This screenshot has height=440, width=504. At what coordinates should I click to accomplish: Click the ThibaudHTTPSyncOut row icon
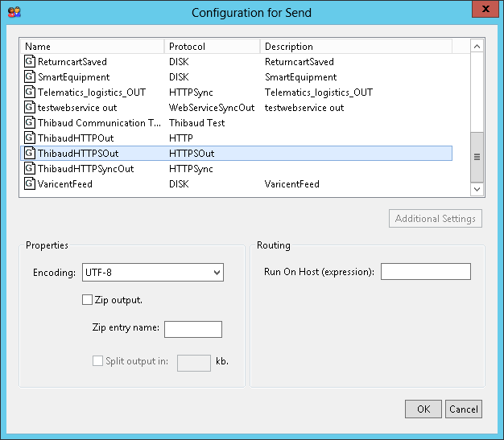click(x=30, y=169)
